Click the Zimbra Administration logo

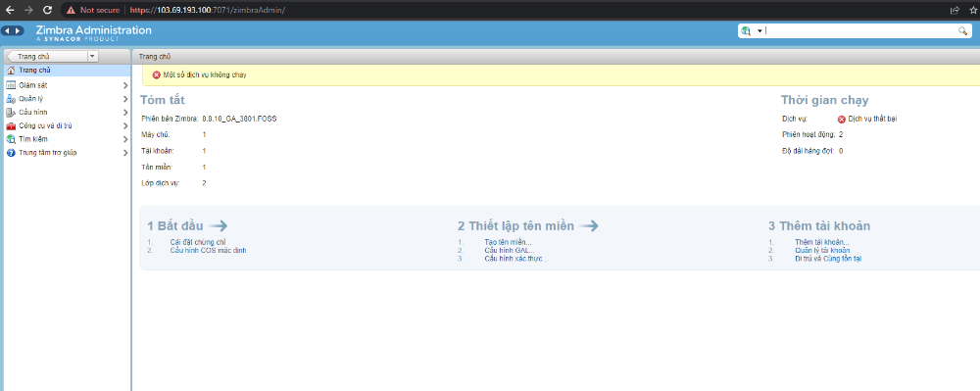coord(94,32)
